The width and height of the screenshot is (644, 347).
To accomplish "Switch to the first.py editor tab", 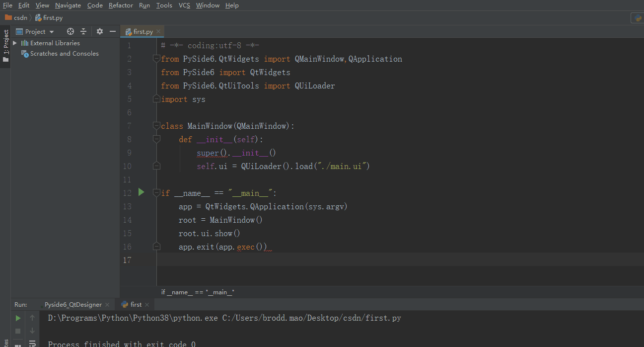I will tap(143, 31).
